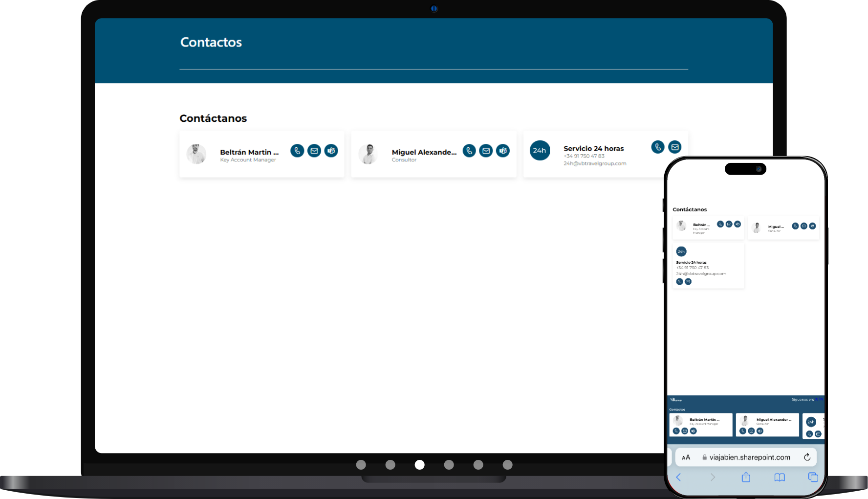The height and width of the screenshot is (499, 868).
Task: Open Beltrán Martin's profile photo on the laptop
Action: tap(196, 154)
